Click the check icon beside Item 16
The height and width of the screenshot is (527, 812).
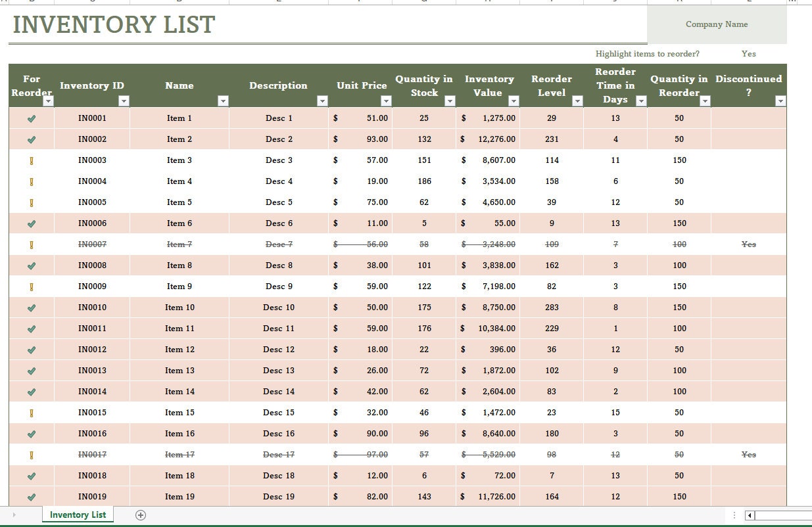31,433
